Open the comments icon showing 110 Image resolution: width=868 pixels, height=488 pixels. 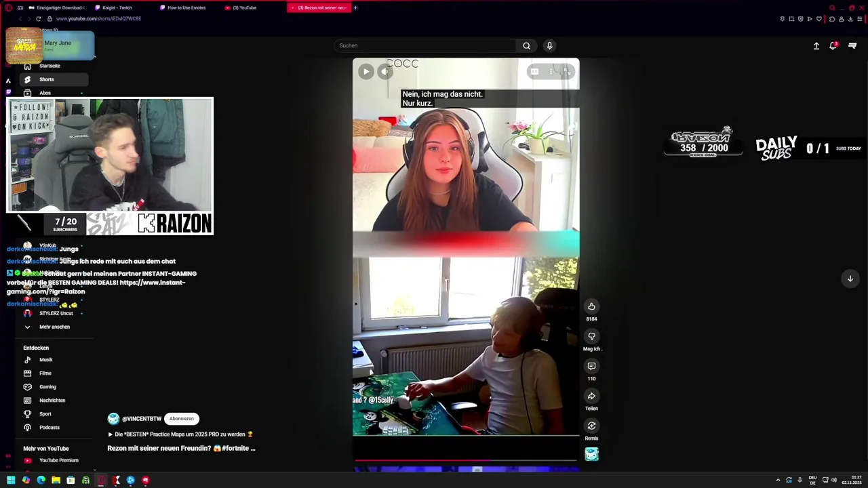tap(591, 366)
